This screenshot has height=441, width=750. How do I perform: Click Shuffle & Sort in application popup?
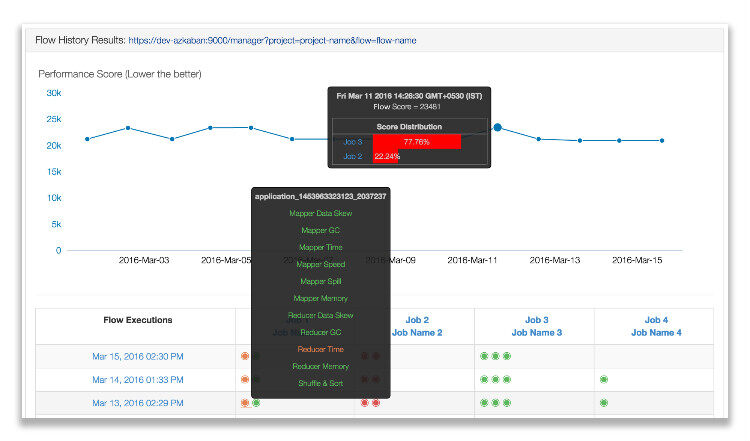point(320,383)
